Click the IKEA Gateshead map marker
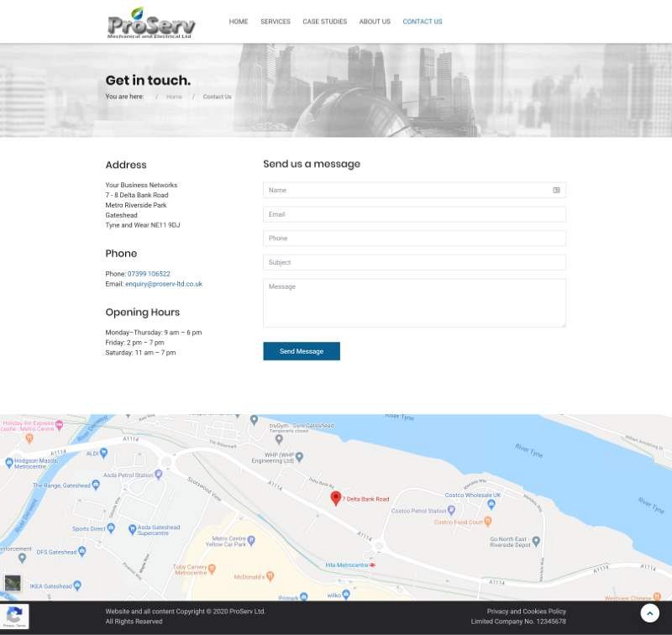 [x=77, y=585]
